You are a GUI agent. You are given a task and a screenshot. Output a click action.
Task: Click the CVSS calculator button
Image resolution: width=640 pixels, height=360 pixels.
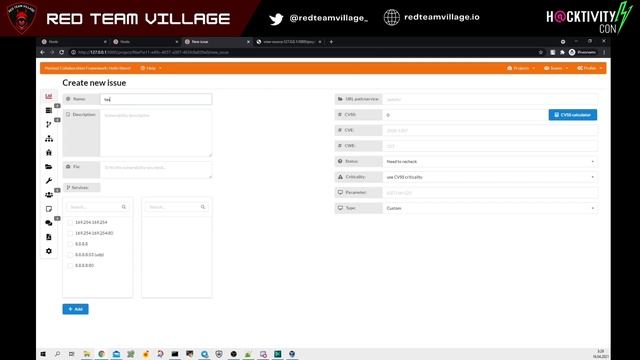click(x=573, y=115)
